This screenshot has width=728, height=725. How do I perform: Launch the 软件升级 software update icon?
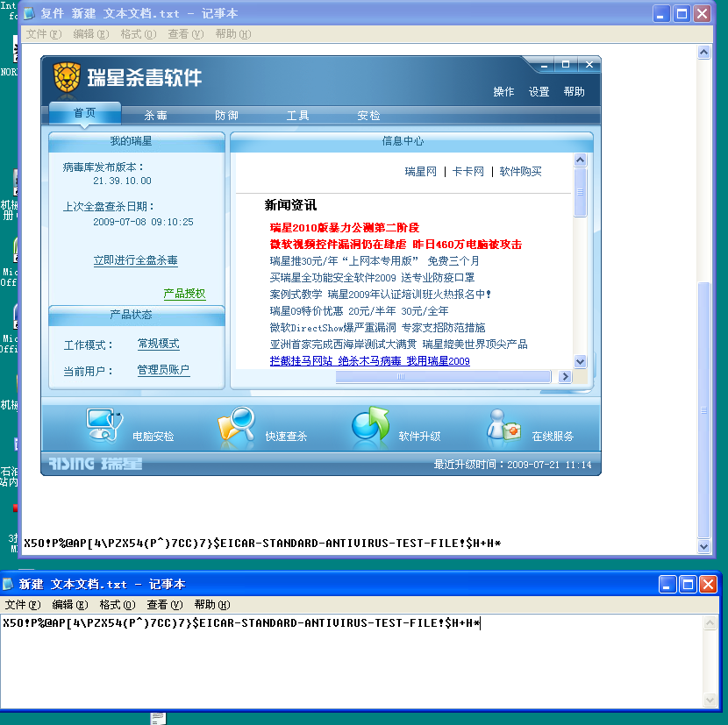tap(370, 424)
